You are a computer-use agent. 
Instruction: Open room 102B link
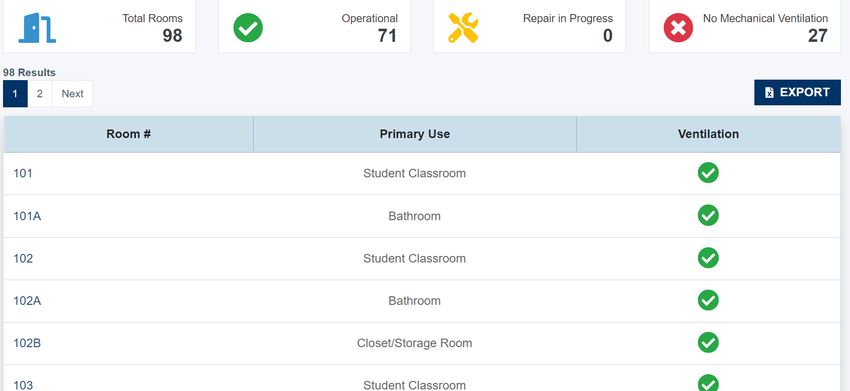coord(27,343)
